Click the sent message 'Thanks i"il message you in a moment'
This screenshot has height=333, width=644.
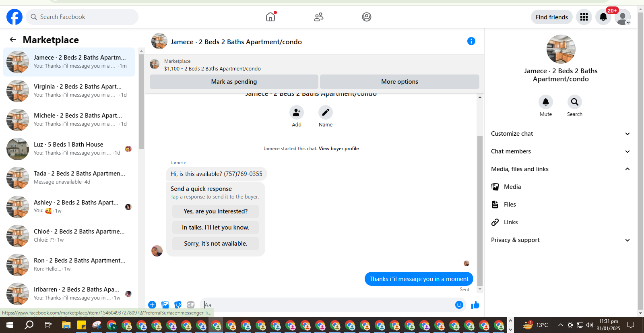click(419, 279)
